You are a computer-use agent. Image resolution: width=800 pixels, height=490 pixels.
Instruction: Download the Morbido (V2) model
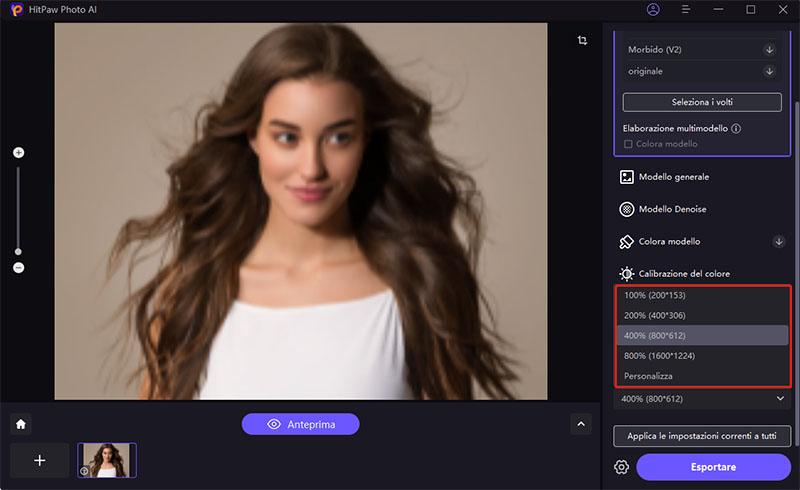pos(769,49)
